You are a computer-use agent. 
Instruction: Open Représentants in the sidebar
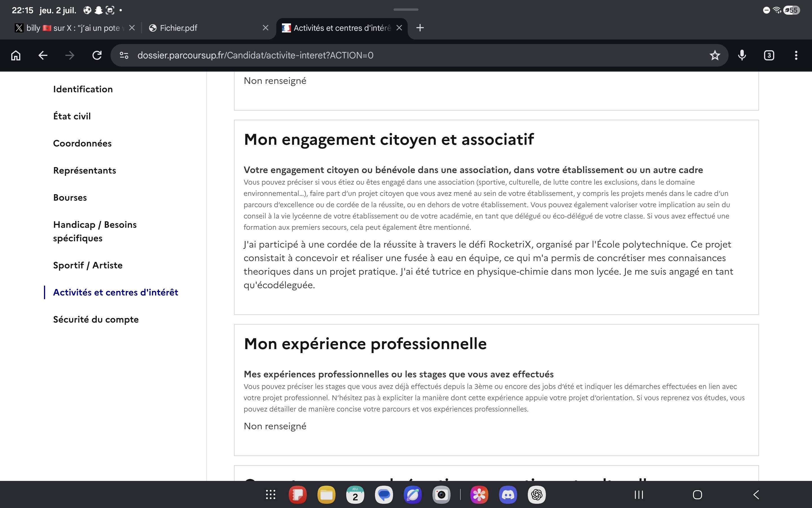(x=85, y=170)
